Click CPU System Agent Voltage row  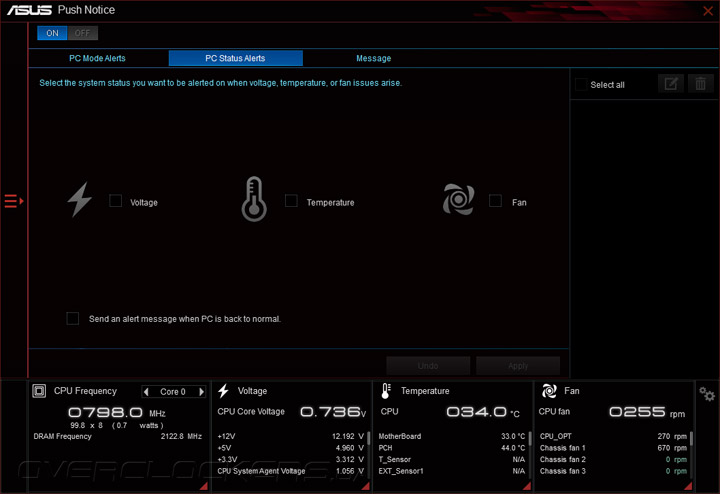point(291,471)
